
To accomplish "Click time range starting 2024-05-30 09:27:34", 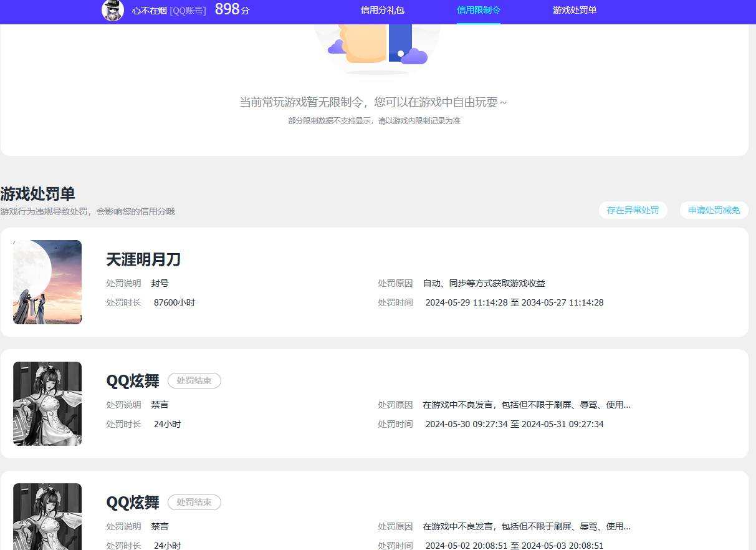I will [514, 424].
